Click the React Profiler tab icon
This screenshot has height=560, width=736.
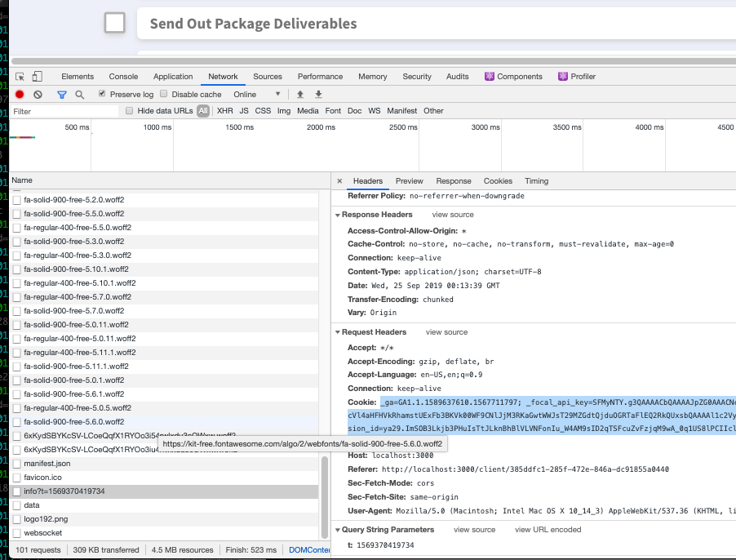(563, 77)
